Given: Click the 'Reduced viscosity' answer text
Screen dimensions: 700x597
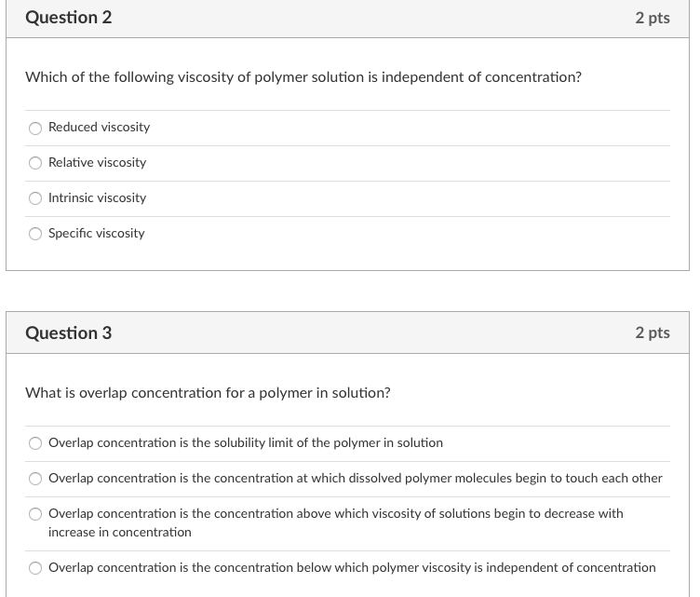Looking at the screenshot, I should (99, 127).
